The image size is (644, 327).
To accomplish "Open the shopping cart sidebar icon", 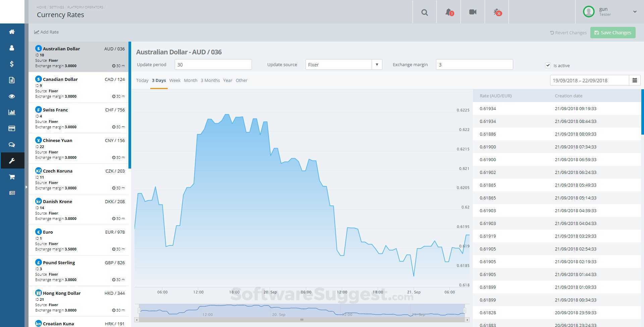I will pos(12,177).
